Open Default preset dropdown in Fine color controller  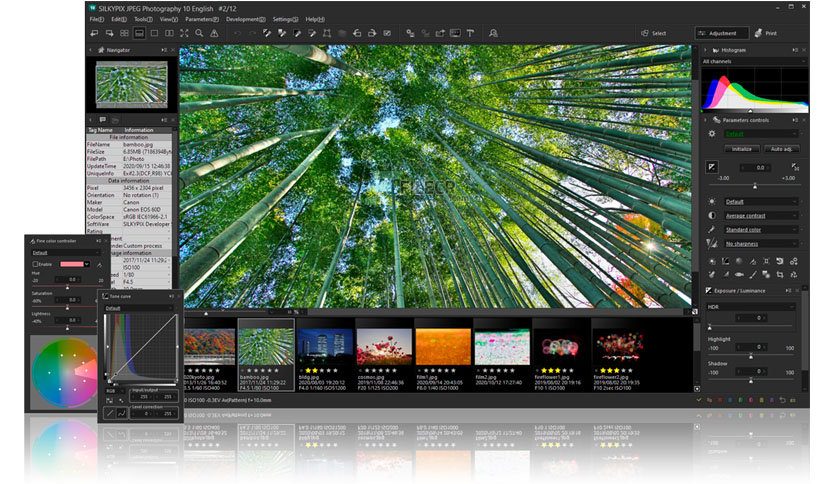[66, 253]
